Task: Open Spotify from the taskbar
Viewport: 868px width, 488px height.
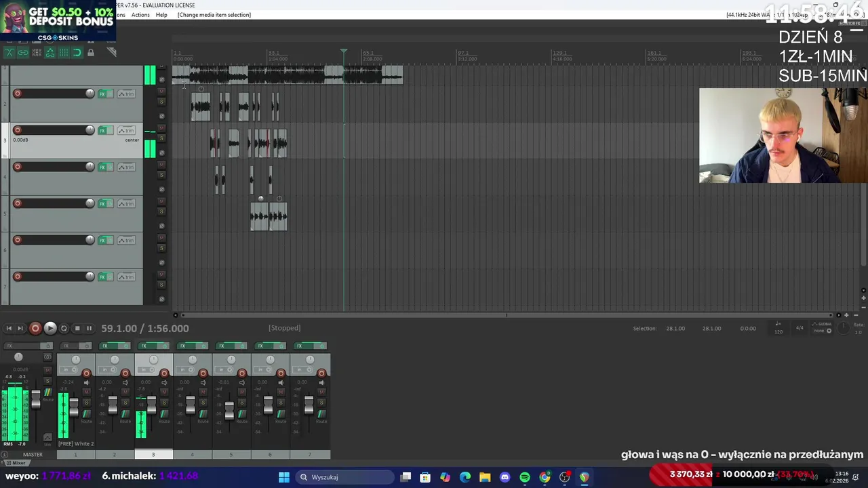Action: click(x=525, y=477)
